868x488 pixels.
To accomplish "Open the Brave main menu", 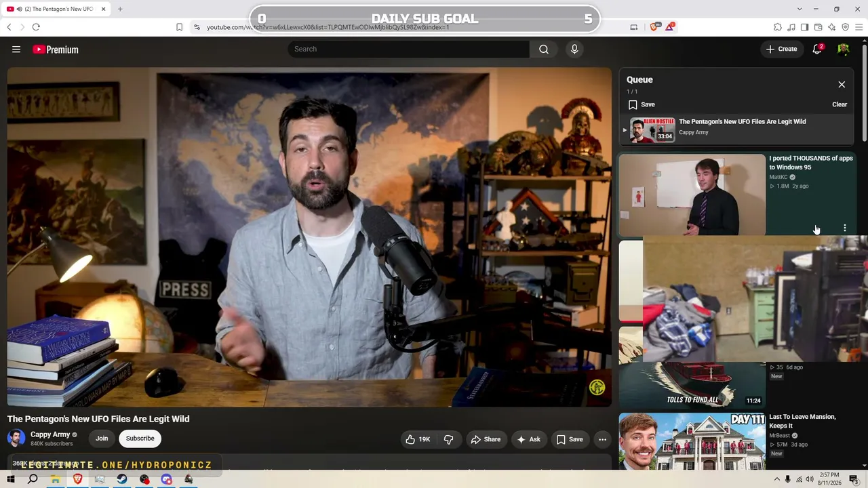I will click(x=859, y=27).
